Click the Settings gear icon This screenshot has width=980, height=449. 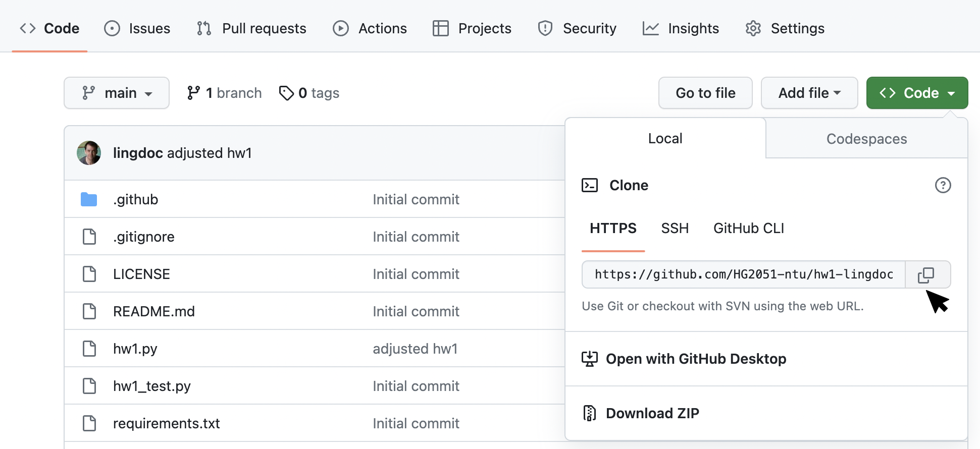753,28
